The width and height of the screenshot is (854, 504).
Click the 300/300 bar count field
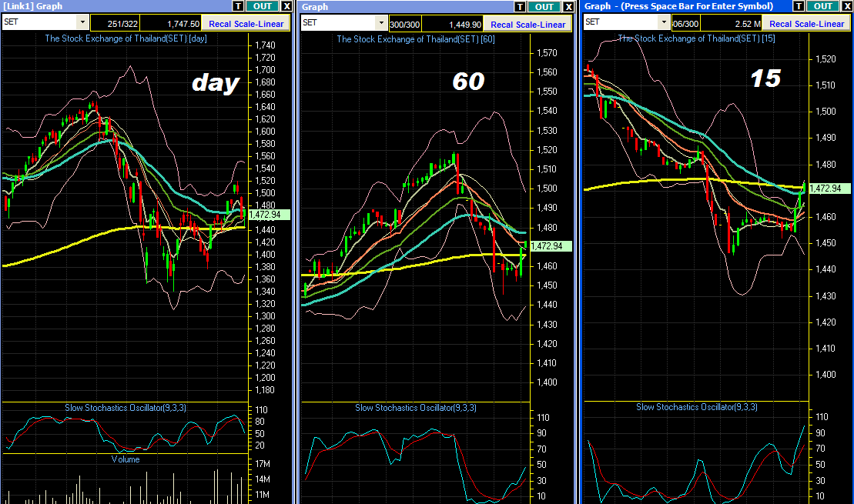pos(405,25)
